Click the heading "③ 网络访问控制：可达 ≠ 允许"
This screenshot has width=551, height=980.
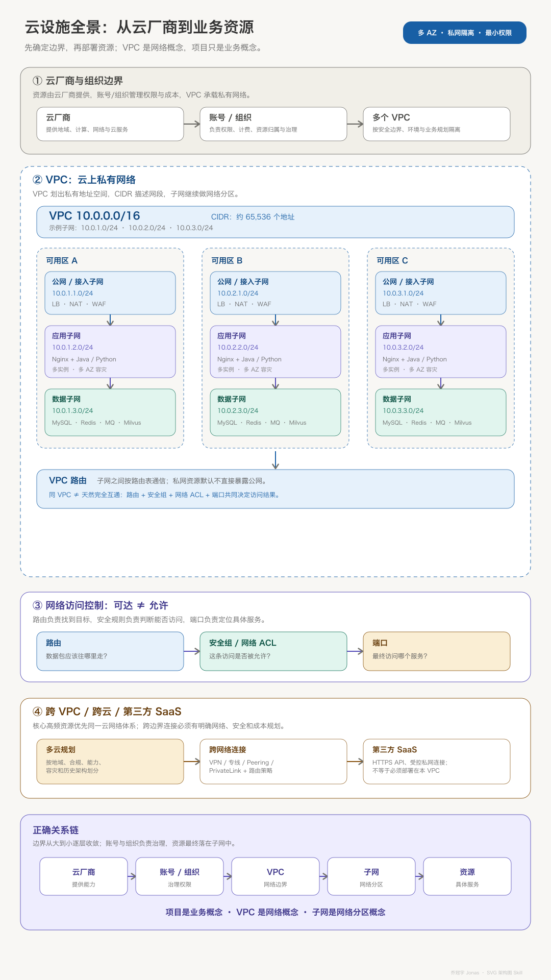pos(101,605)
